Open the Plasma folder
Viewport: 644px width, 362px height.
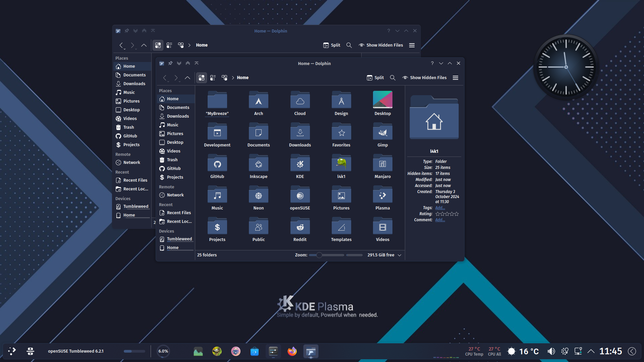pos(382,198)
